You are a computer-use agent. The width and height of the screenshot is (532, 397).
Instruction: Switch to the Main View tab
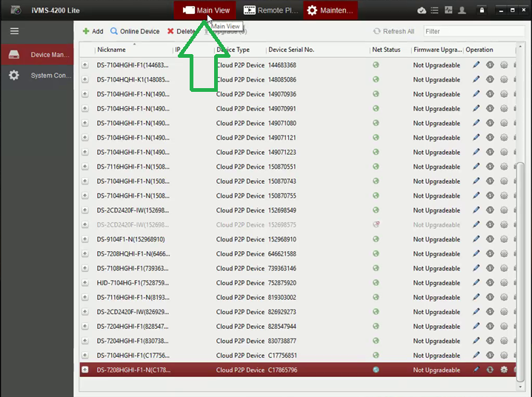click(x=205, y=10)
